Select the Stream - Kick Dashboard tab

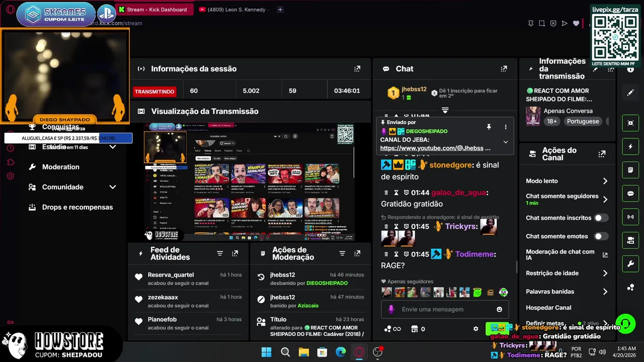[154, 10]
